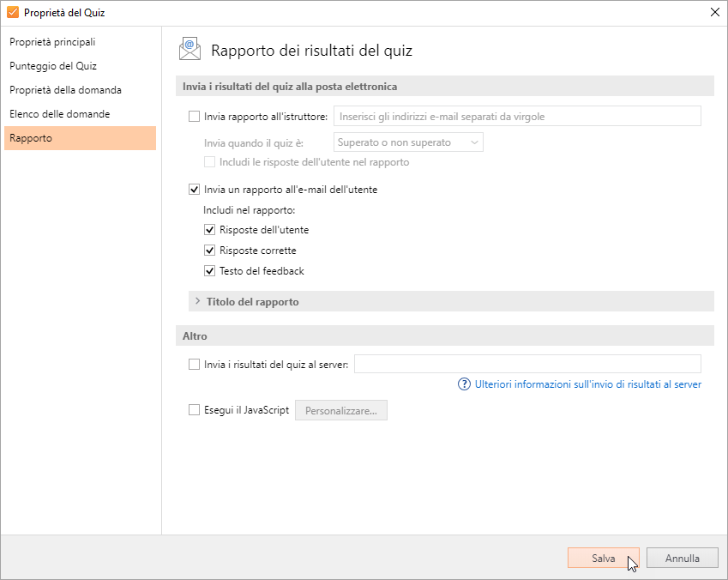Disable Testo del feedback checkbox

point(210,271)
